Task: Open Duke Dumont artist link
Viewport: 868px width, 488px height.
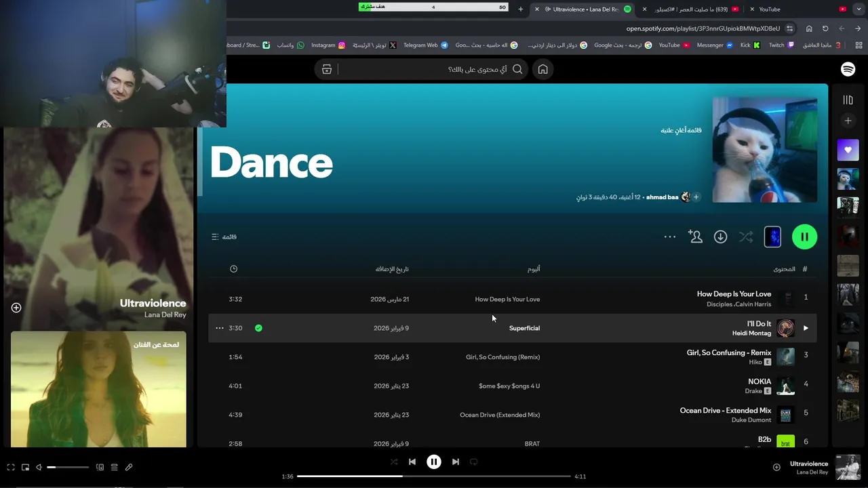Action: (x=751, y=420)
